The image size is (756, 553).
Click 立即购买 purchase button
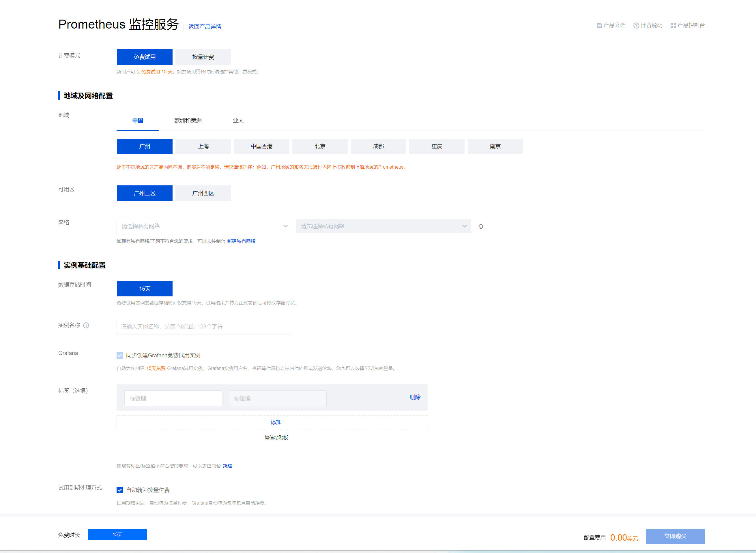point(675,536)
